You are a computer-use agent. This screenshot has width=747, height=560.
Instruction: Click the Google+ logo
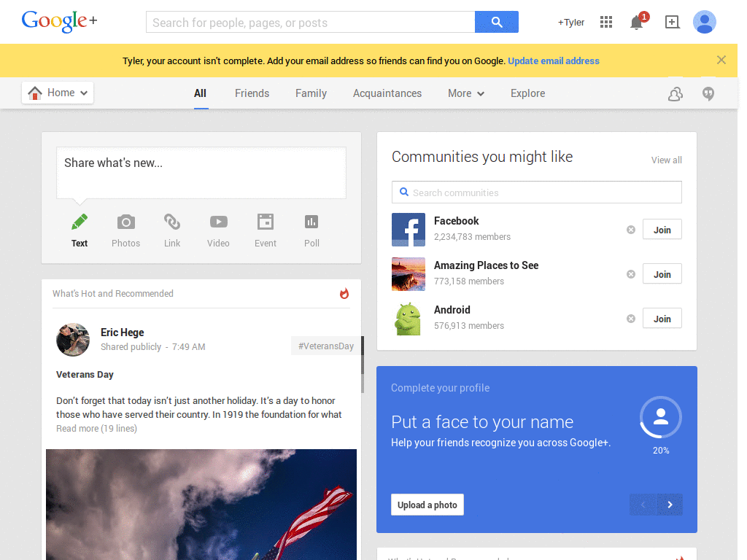tap(59, 21)
